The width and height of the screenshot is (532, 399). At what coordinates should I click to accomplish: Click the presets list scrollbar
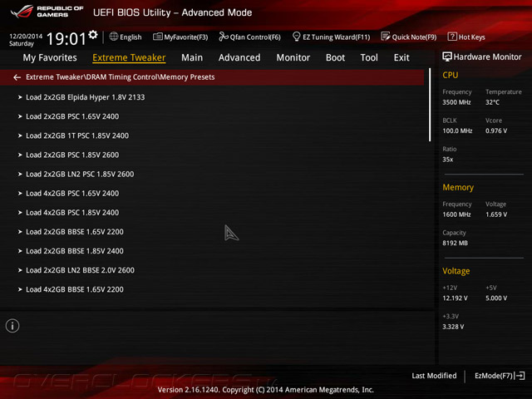(430, 105)
